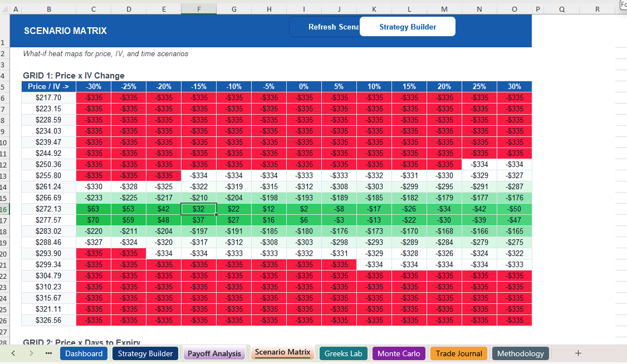Viewport: 627px width, 364px height.
Task: Open the Monte Carlo tab
Action: pos(399,353)
